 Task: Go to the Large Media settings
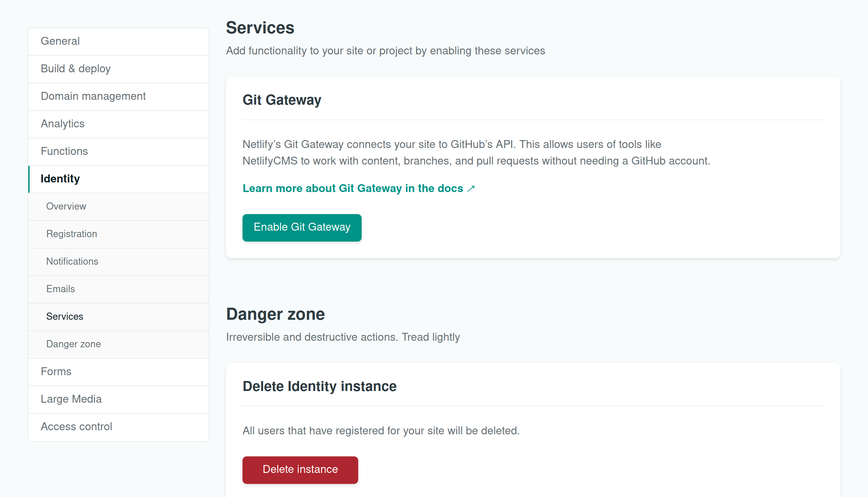tap(71, 399)
